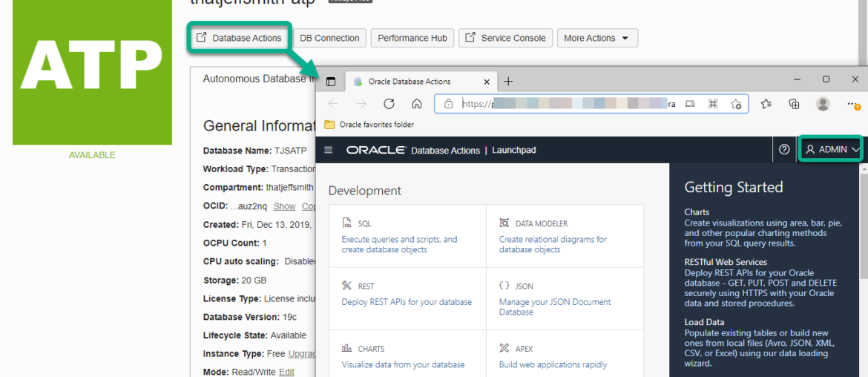The image size is (868, 377).
Task: View site information via lock icon
Action: [x=449, y=103]
